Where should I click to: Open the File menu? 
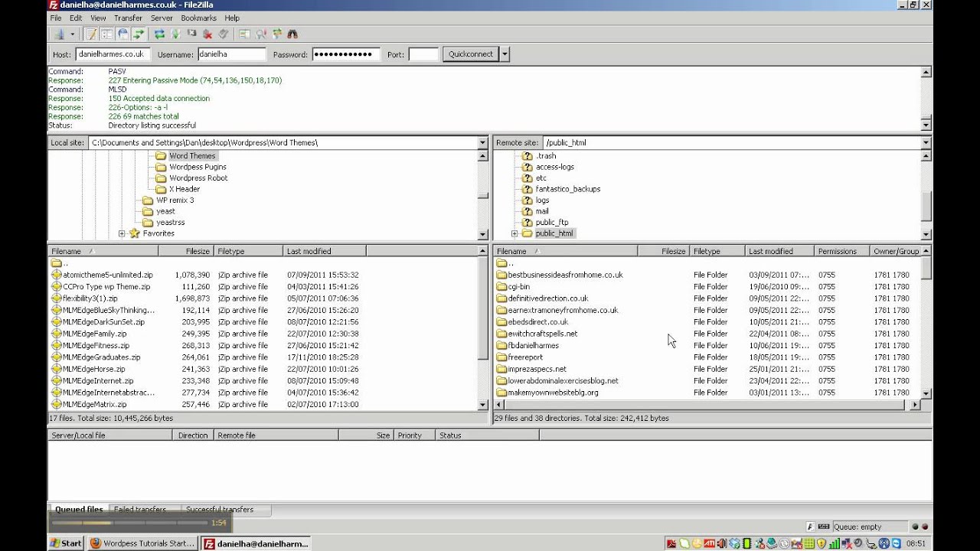point(56,18)
